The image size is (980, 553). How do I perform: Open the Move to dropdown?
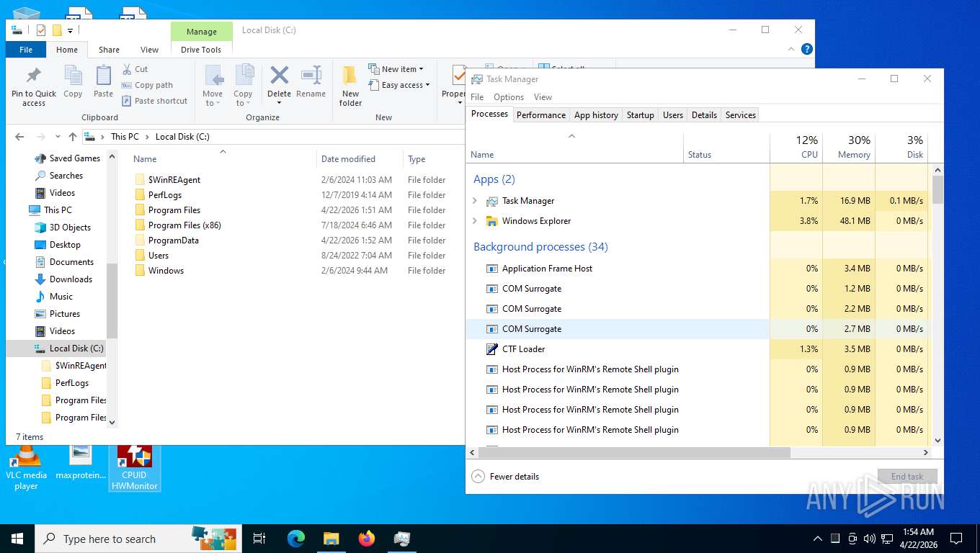213,99
